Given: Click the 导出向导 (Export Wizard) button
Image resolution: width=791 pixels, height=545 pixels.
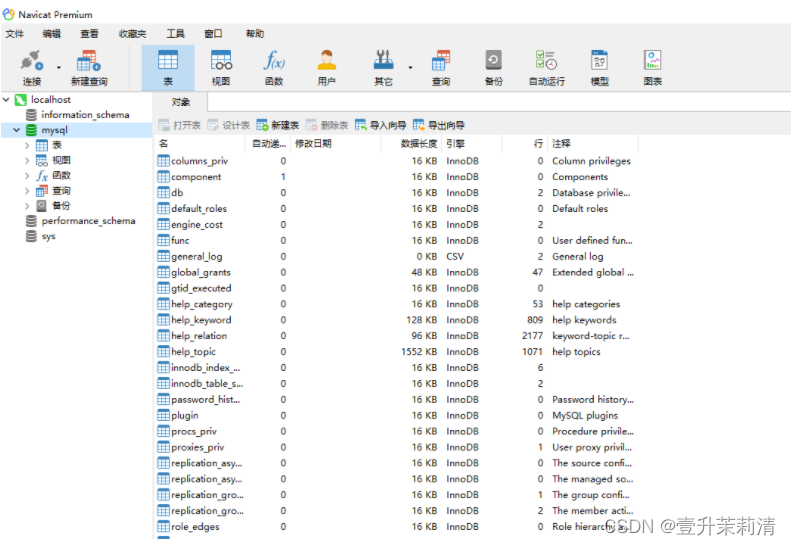Looking at the screenshot, I should pos(438,125).
